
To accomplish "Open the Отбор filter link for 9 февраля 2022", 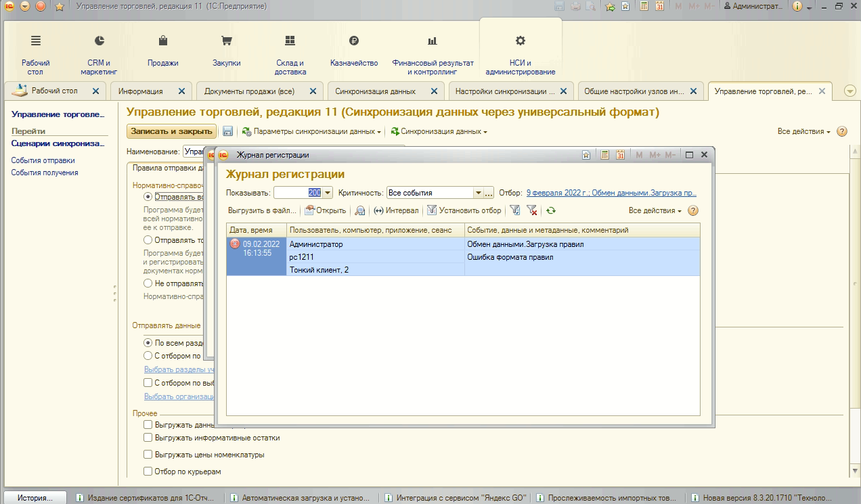I will 611,193.
